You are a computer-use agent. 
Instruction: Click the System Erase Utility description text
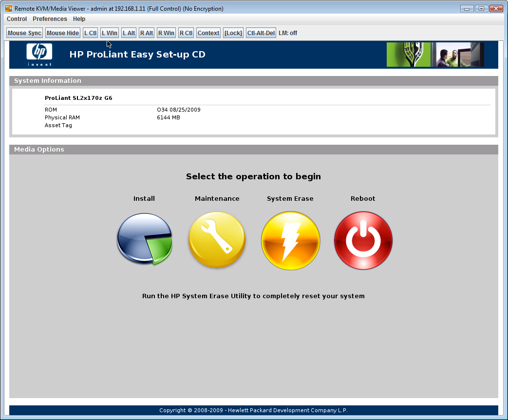coord(253,296)
